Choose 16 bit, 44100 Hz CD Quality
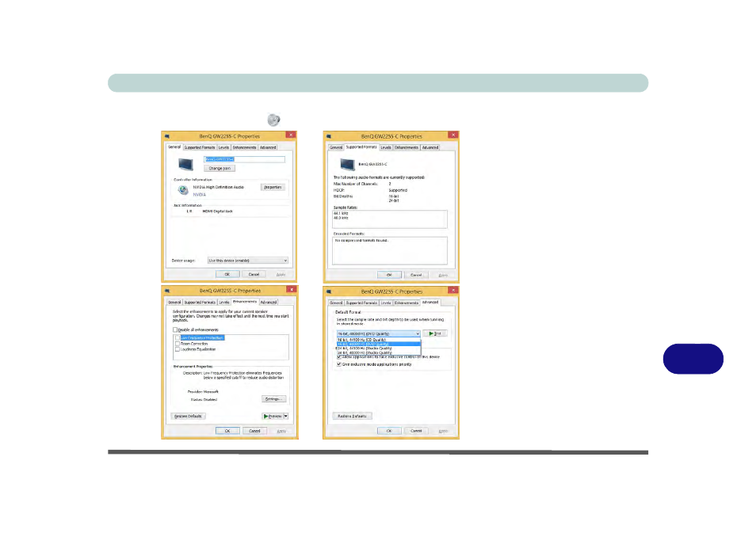Image resolution: width=756 pixels, height=533 pixels. click(379, 340)
